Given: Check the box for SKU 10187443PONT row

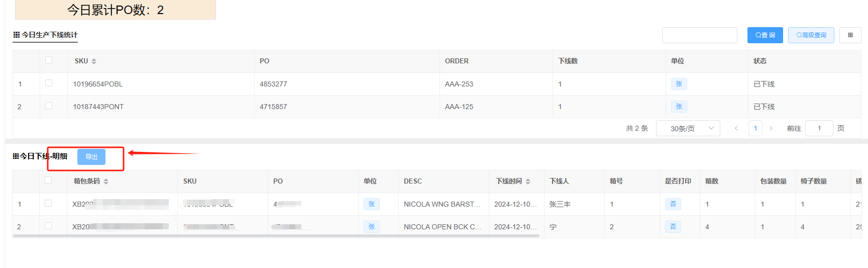Looking at the screenshot, I should pyautogui.click(x=49, y=106).
